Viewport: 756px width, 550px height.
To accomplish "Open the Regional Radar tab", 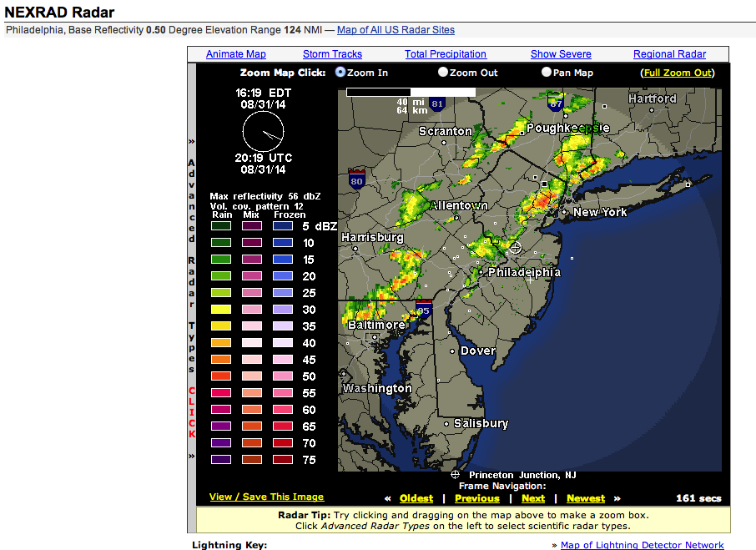I will click(x=669, y=54).
